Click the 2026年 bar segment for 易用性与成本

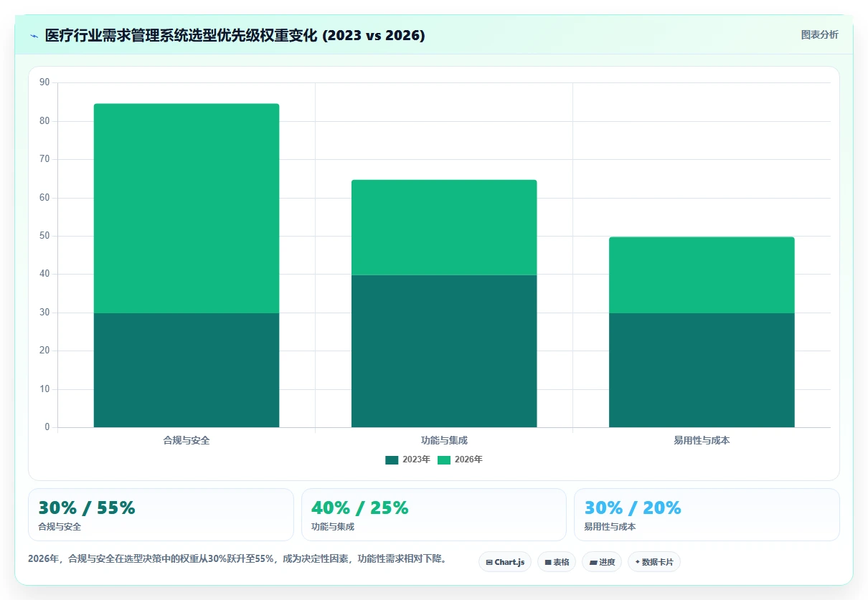point(702,275)
